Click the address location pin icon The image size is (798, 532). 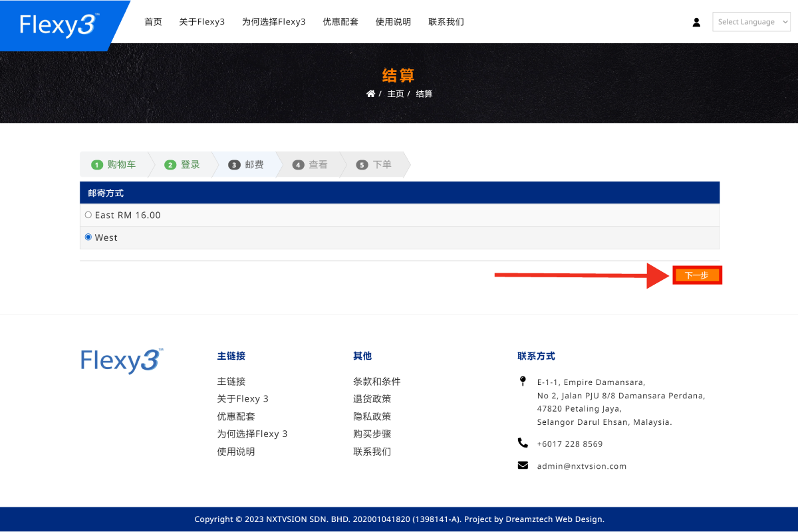522,382
